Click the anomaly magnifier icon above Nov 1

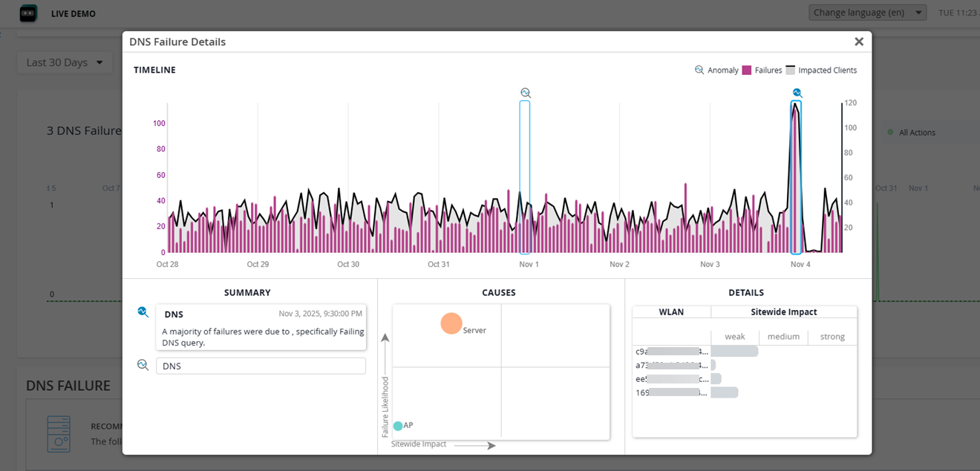[526, 93]
